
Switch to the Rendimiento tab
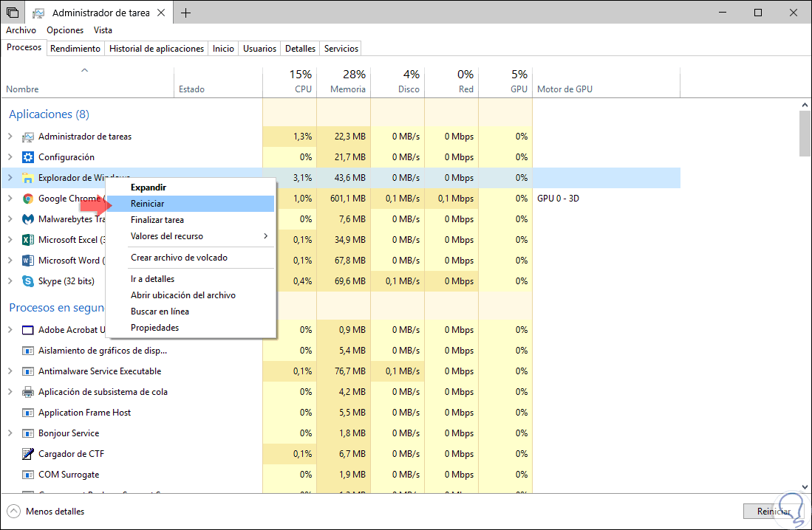(75, 49)
